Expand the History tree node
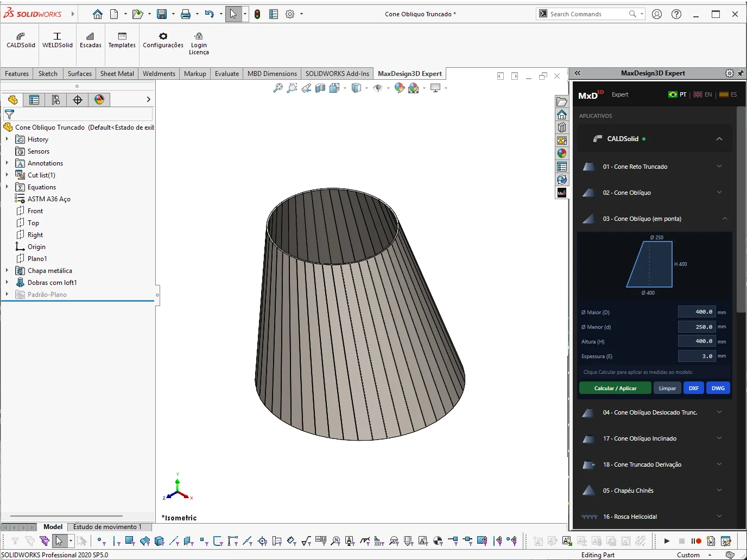This screenshot has width=747, height=560. (7, 139)
